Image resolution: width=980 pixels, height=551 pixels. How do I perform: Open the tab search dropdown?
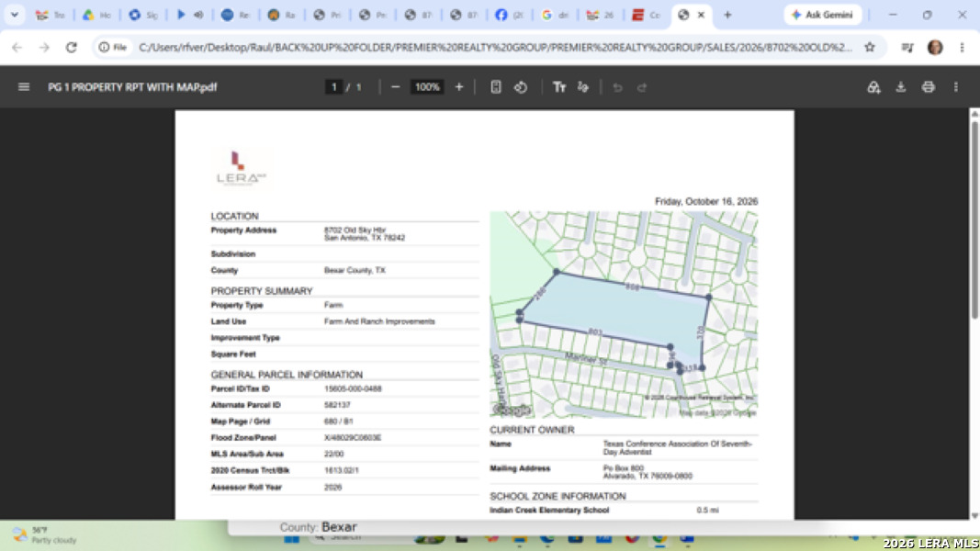(x=15, y=15)
